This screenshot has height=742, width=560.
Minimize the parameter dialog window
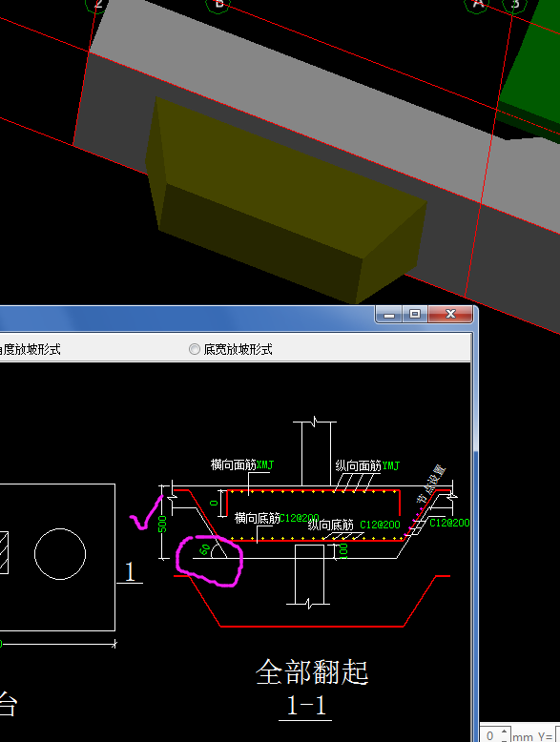click(389, 314)
